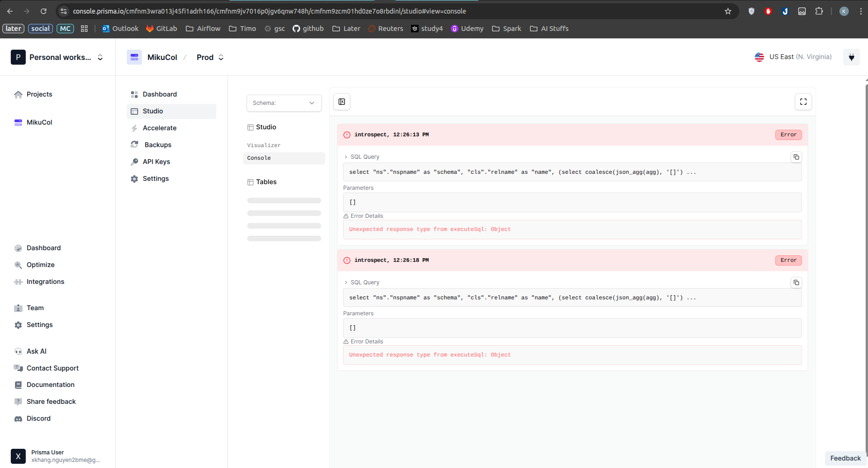The image size is (868, 468).
Task: Open Discord from the sidebar
Action: [x=38, y=418]
